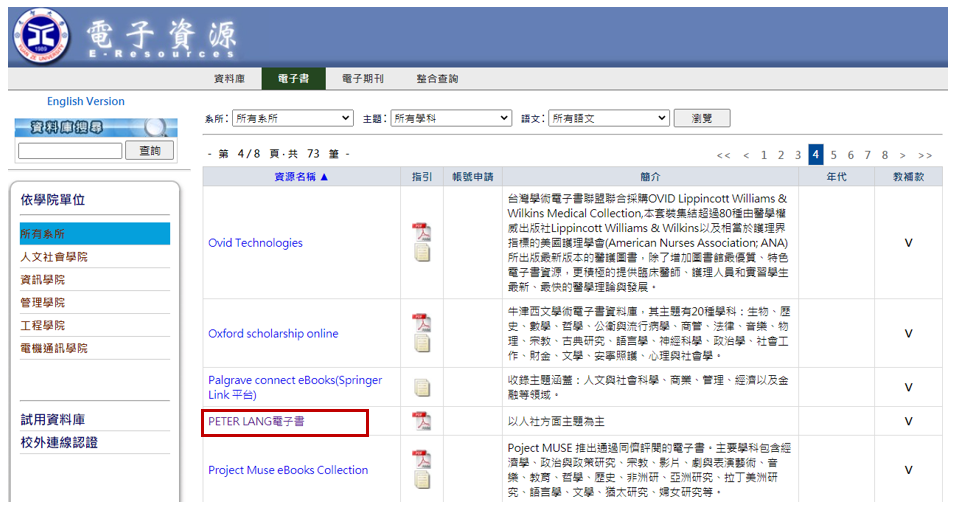Go to page 2
Screen dimensions: 955x508
click(781, 155)
